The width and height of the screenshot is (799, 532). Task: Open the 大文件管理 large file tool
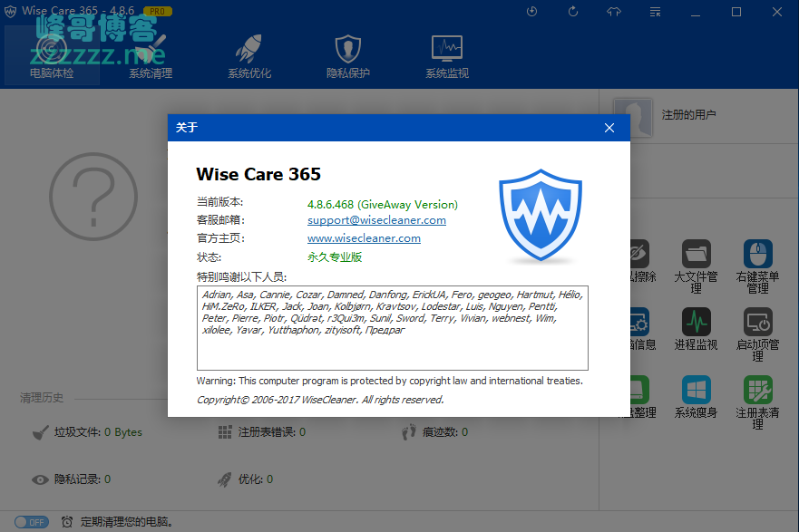[697, 267]
